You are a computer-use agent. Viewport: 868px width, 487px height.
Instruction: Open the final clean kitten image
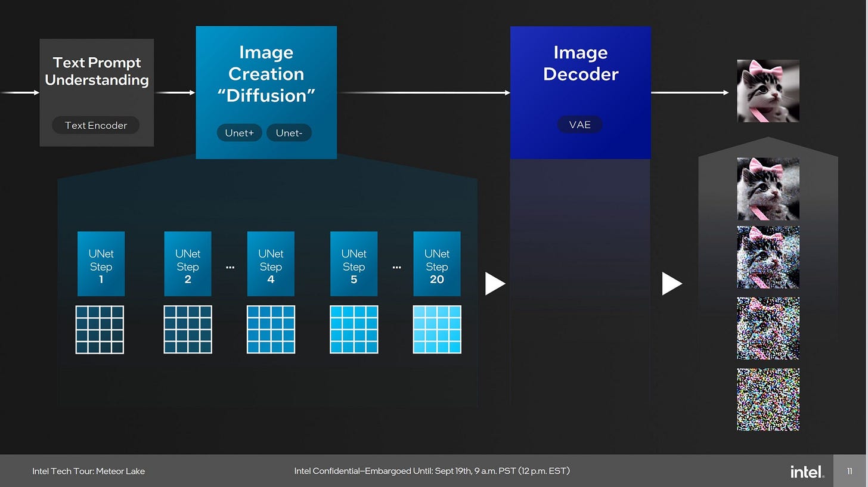[768, 91]
